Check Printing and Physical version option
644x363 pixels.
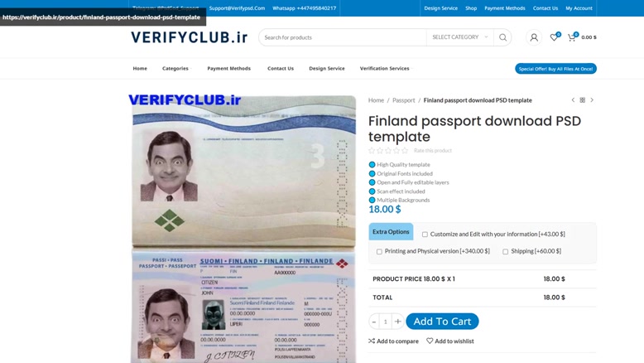pos(379,251)
